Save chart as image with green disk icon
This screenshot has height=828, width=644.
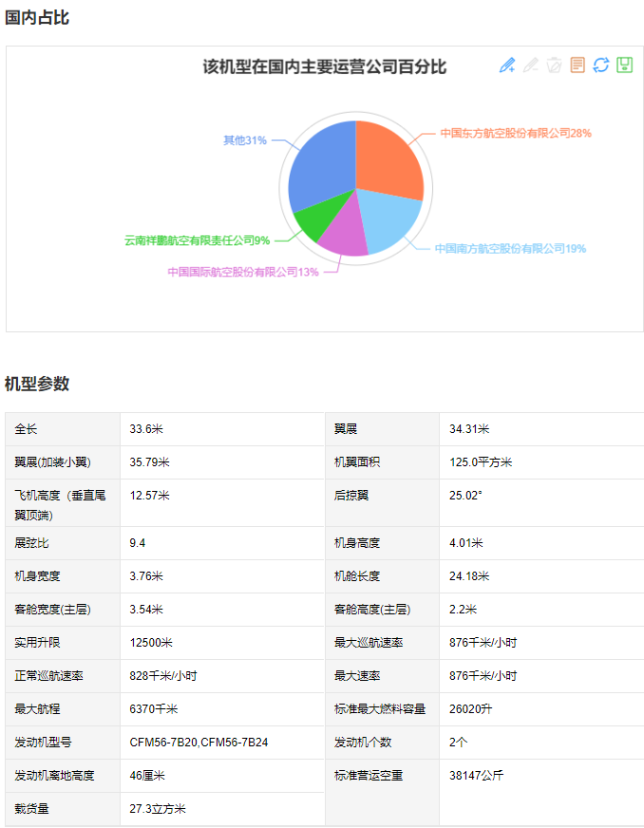624,65
